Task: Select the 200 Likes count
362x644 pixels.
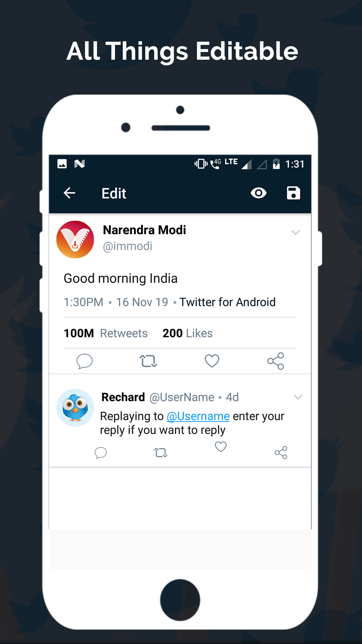Action: [x=187, y=333]
